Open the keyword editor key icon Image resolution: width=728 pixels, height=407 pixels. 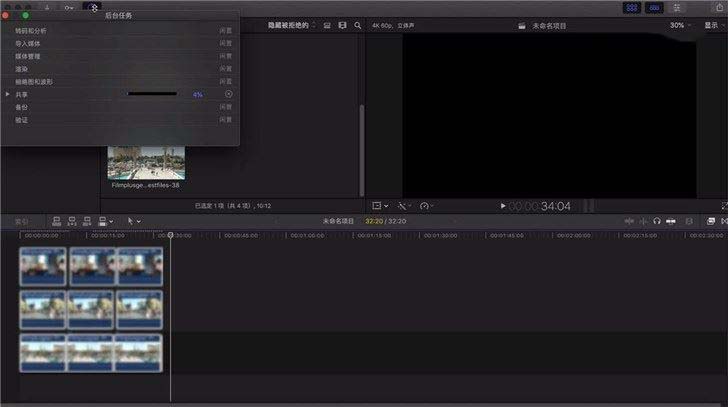pyautogui.click(x=69, y=7)
